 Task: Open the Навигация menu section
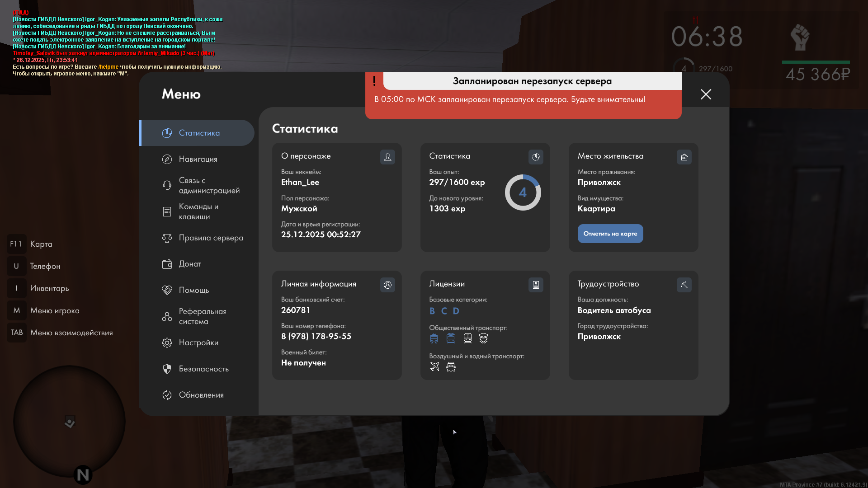click(x=198, y=159)
